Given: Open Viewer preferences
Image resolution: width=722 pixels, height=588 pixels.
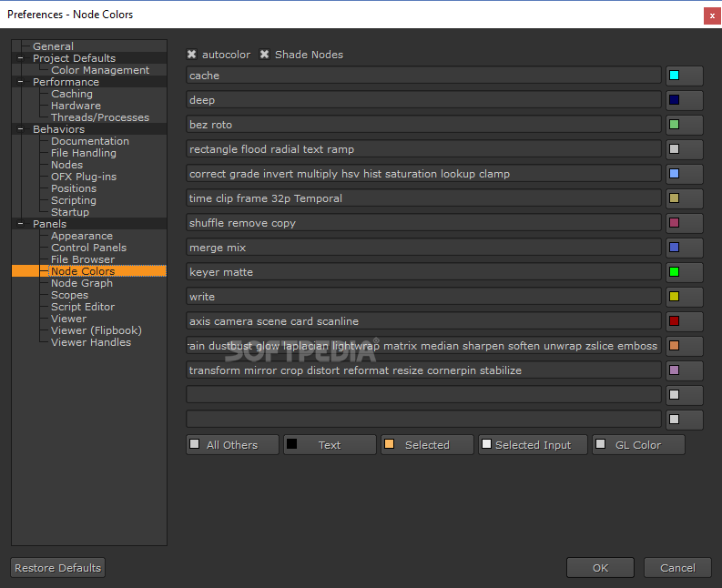Looking at the screenshot, I should click(68, 319).
